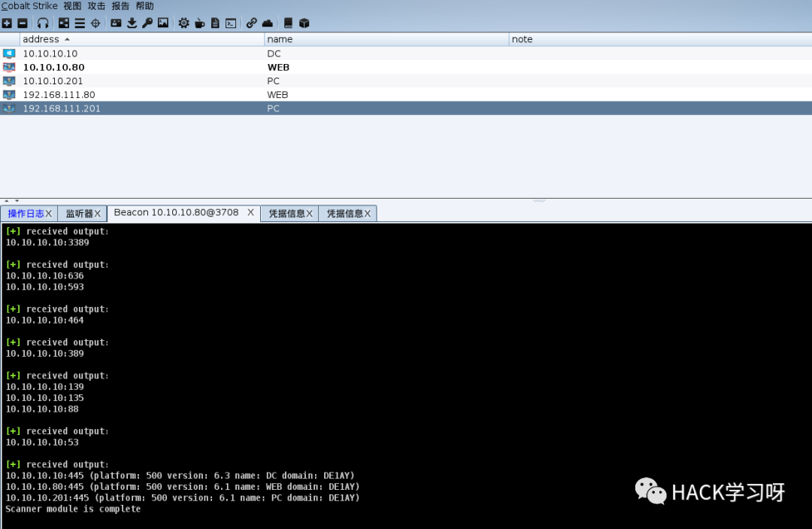Click the host icon for 10.10.10.10 DC
This screenshot has width=812, height=529.
pos(9,53)
